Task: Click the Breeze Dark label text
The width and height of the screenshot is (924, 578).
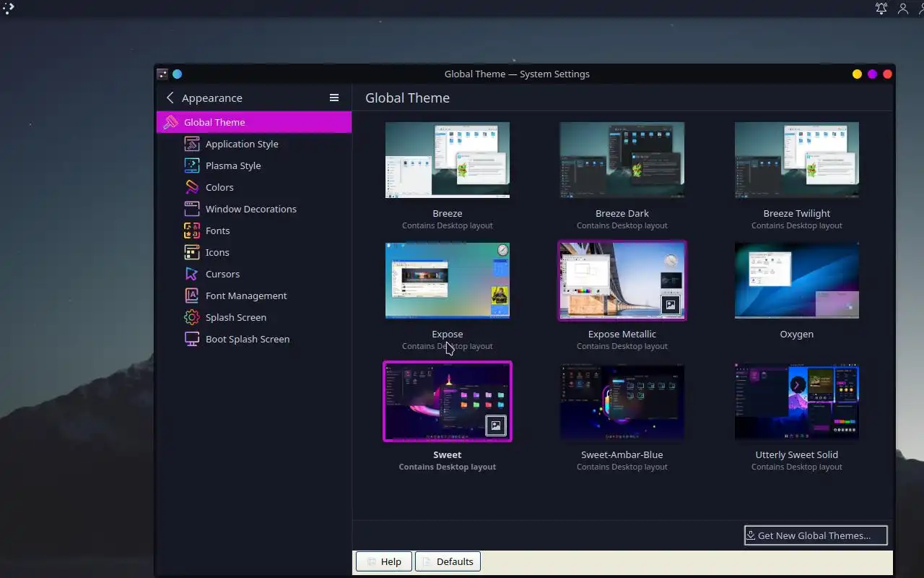Action: point(622,213)
